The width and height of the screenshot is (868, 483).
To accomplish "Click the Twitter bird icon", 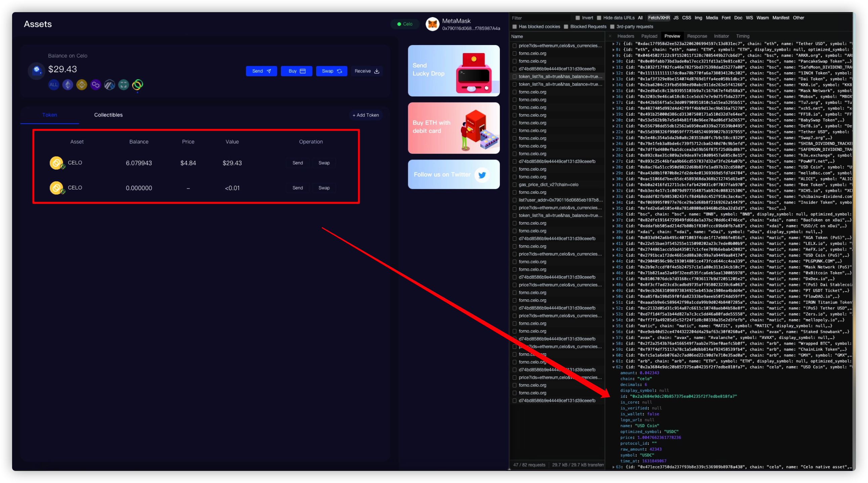I will pos(482,175).
